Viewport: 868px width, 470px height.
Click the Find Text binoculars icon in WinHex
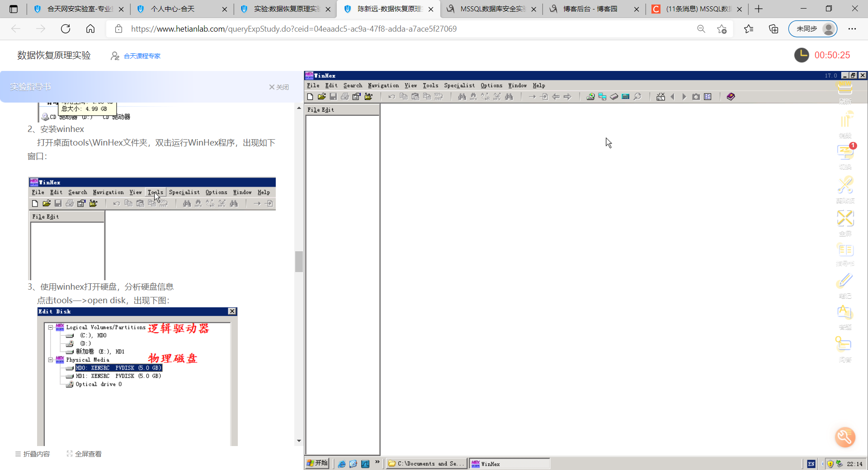462,97
